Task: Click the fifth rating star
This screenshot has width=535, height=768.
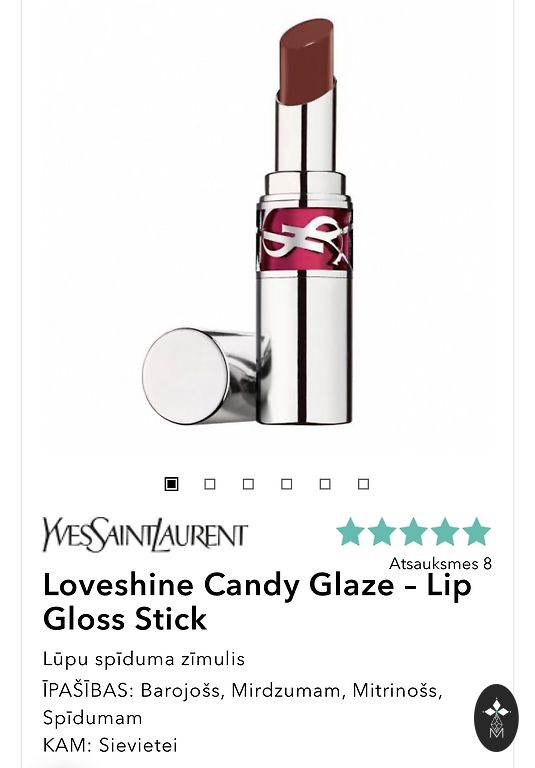Action: [476, 532]
